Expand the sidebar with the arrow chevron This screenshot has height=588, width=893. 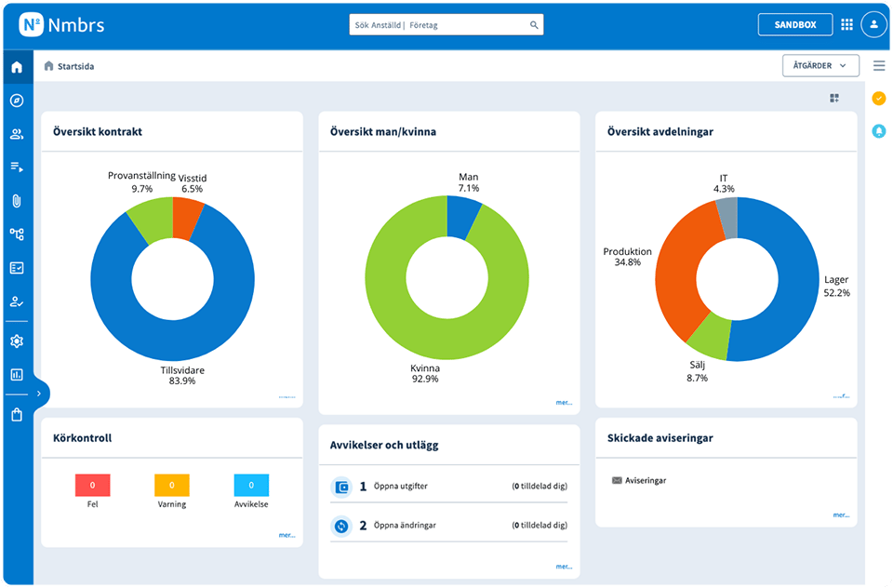click(38, 394)
